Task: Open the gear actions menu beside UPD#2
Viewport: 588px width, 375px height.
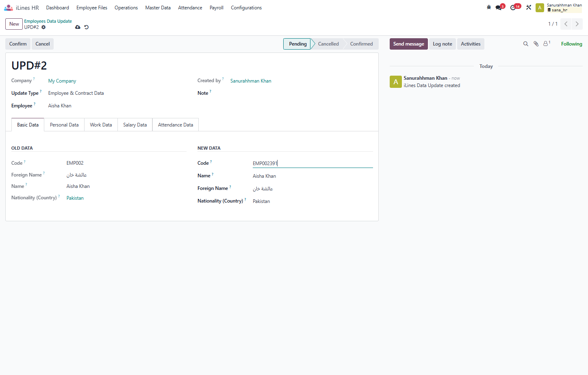Action: point(43,27)
